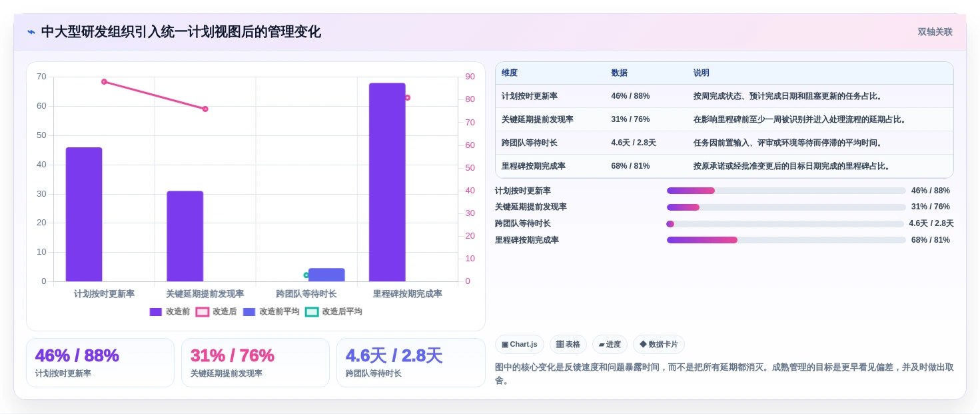This screenshot has height=414, width=980.
Task: Select the Chart.js tag chip
Action: tap(520, 345)
